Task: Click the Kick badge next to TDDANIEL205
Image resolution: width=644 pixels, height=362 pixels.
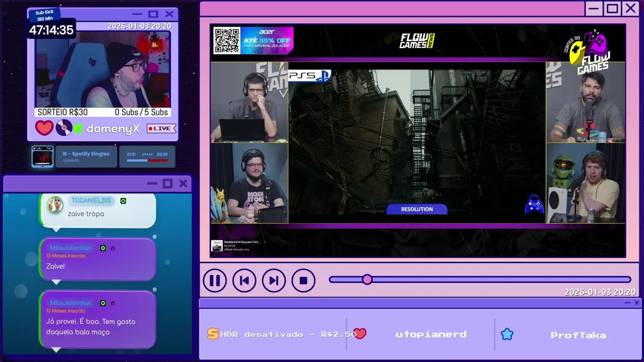Action: 123,201
